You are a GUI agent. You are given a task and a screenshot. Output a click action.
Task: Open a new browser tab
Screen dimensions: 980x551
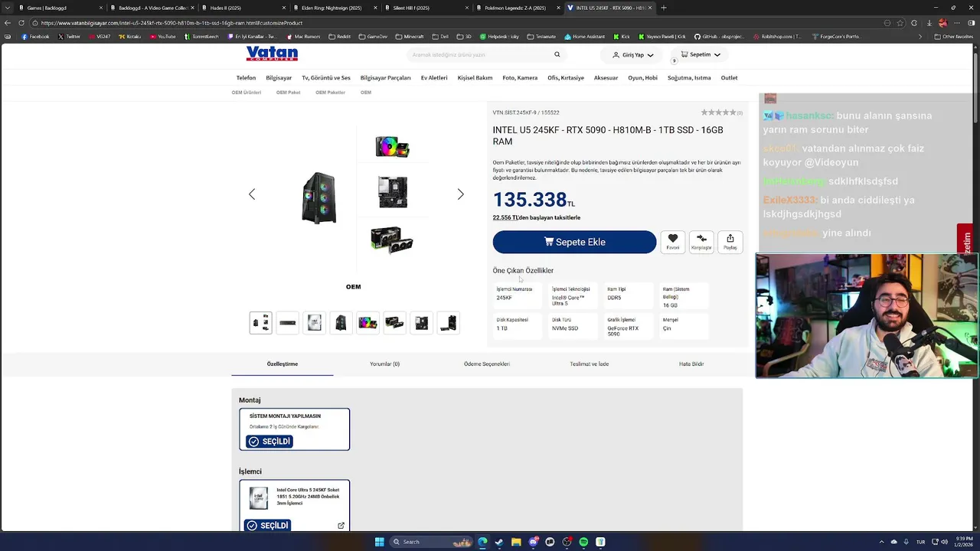(x=664, y=8)
